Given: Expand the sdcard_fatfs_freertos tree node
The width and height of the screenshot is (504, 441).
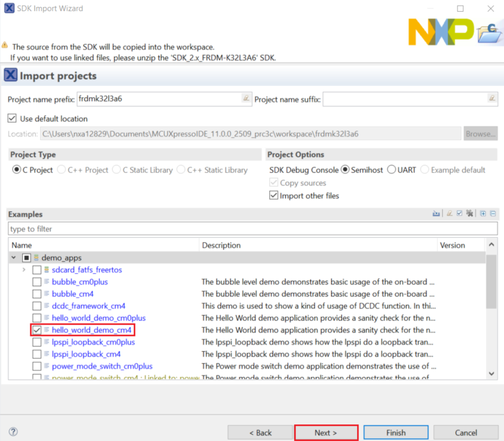Looking at the screenshot, I should pos(24,269).
